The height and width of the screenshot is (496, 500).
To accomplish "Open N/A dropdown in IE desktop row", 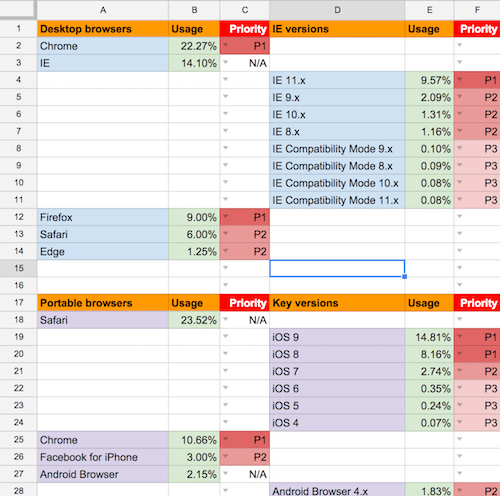I will click(226, 62).
